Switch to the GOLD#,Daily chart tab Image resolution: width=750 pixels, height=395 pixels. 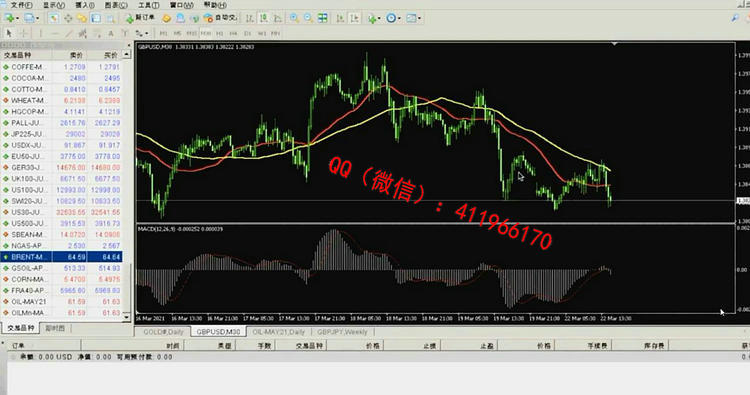pos(163,332)
